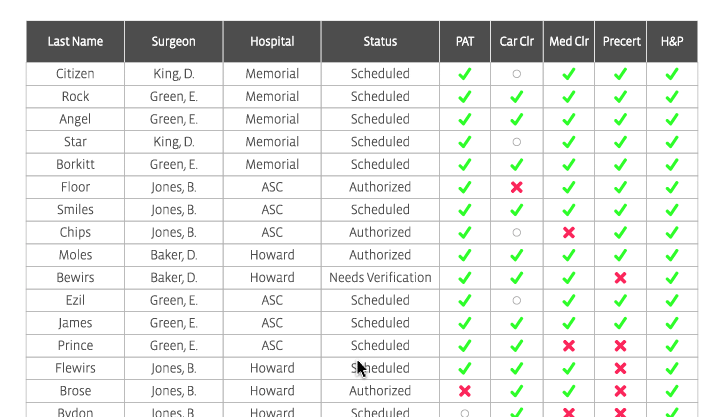
Task: Toggle Citizen's empty Car Clr circle
Action: point(517,74)
